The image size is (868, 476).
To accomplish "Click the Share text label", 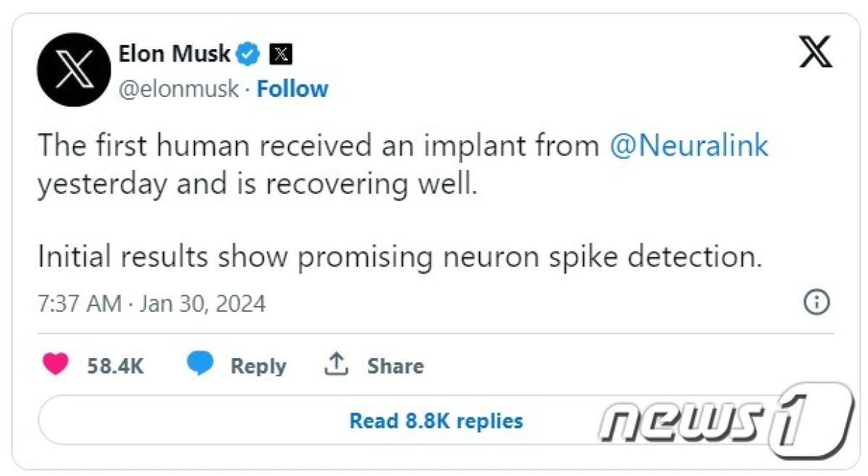I will [x=395, y=366].
